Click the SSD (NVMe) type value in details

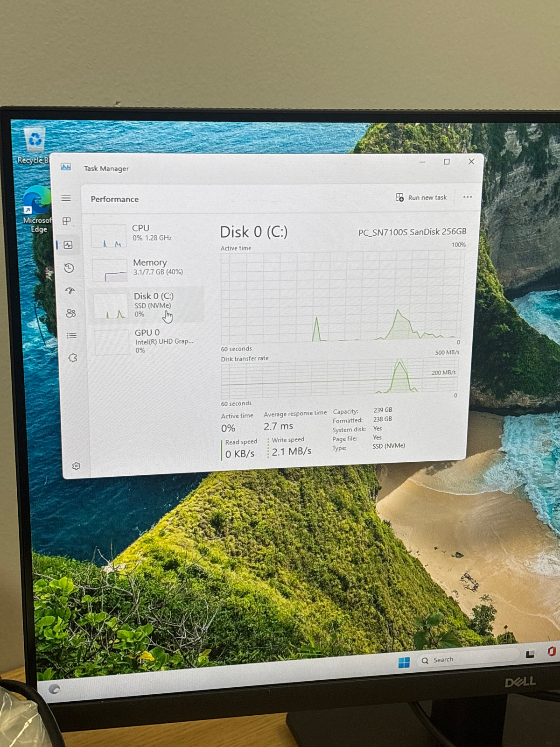389,446
